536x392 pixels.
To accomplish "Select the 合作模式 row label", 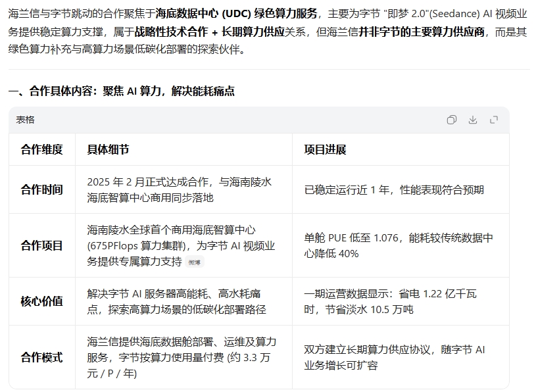I will pos(41,357).
